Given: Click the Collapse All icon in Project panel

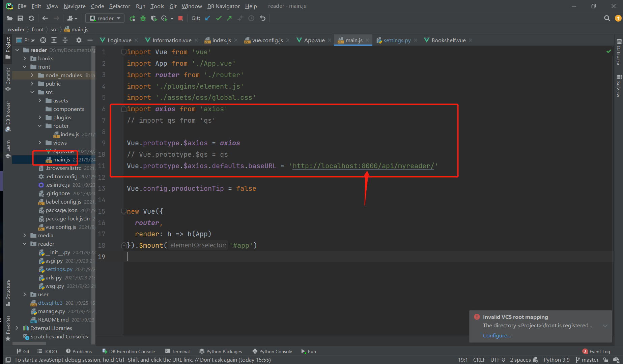Looking at the screenshot, I should 65,40.
